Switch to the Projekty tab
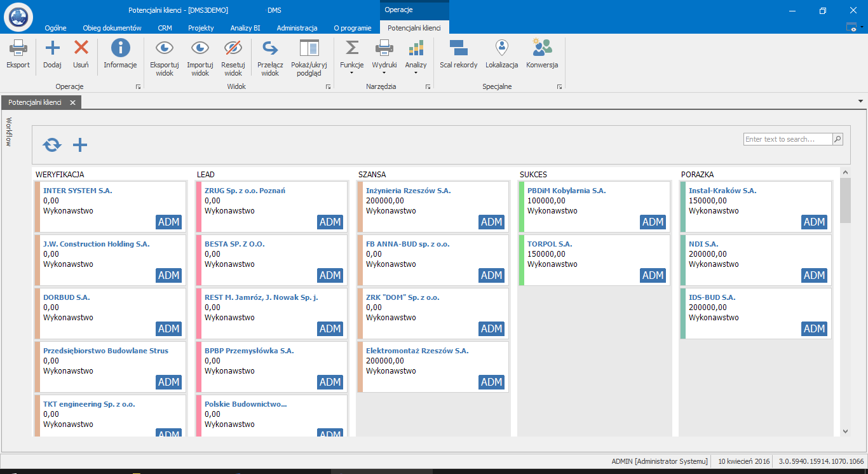 click(x=201, y=28)
